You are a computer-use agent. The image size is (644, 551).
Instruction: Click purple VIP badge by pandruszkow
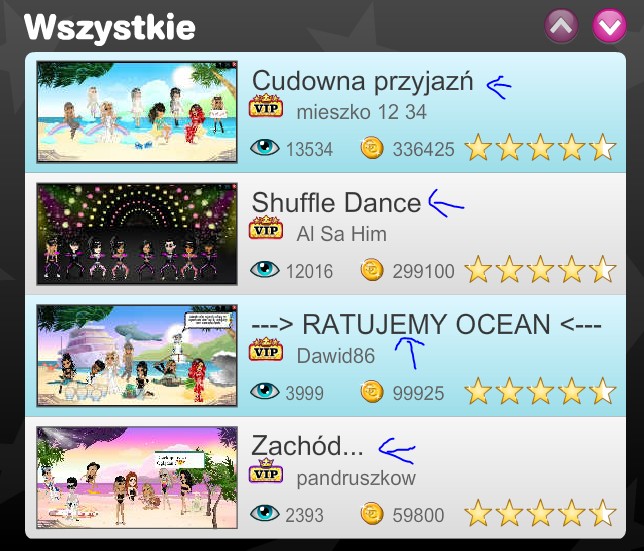coord(266,471)
